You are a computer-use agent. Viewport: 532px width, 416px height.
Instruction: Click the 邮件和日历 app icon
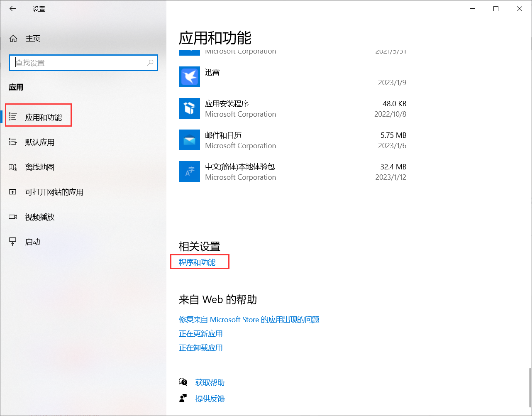pos(190,140)
